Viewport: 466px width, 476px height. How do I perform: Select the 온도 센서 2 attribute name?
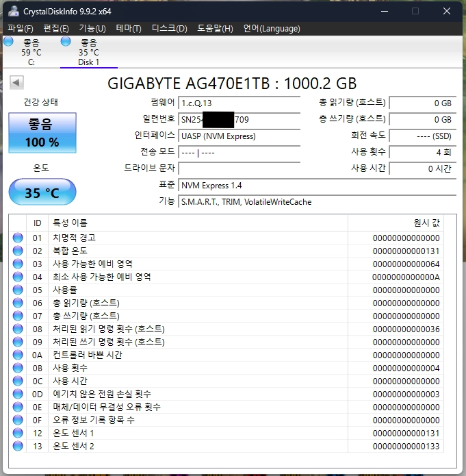[73, 446]
